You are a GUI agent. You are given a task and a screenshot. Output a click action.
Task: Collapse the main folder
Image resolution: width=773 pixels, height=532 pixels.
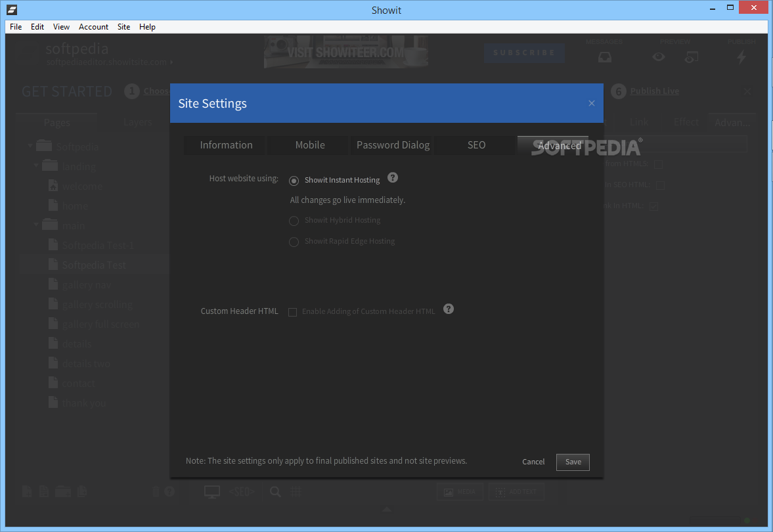[x=36, y=225]
